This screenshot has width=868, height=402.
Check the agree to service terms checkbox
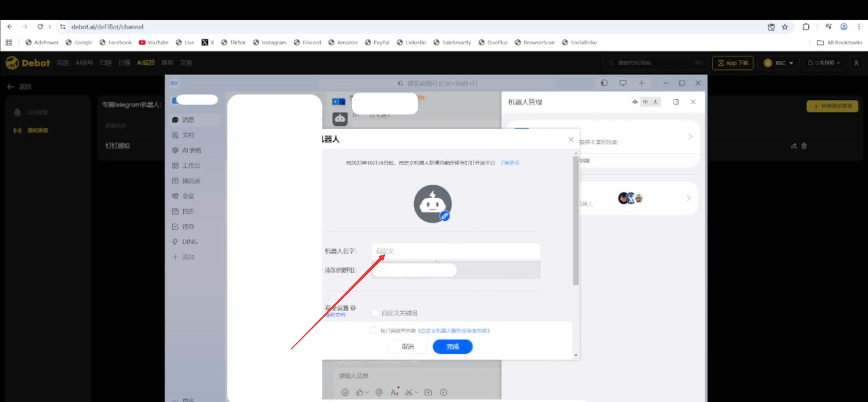pos(373,330)
